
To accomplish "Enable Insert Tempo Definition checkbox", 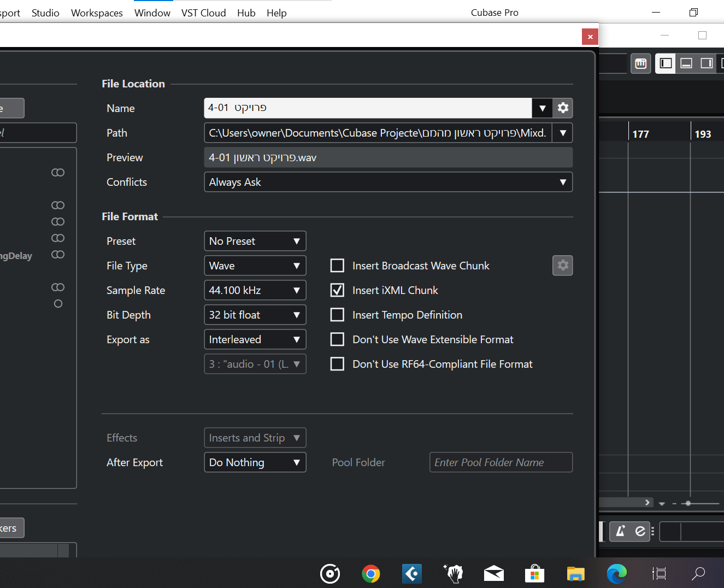I will pos(338,315).
